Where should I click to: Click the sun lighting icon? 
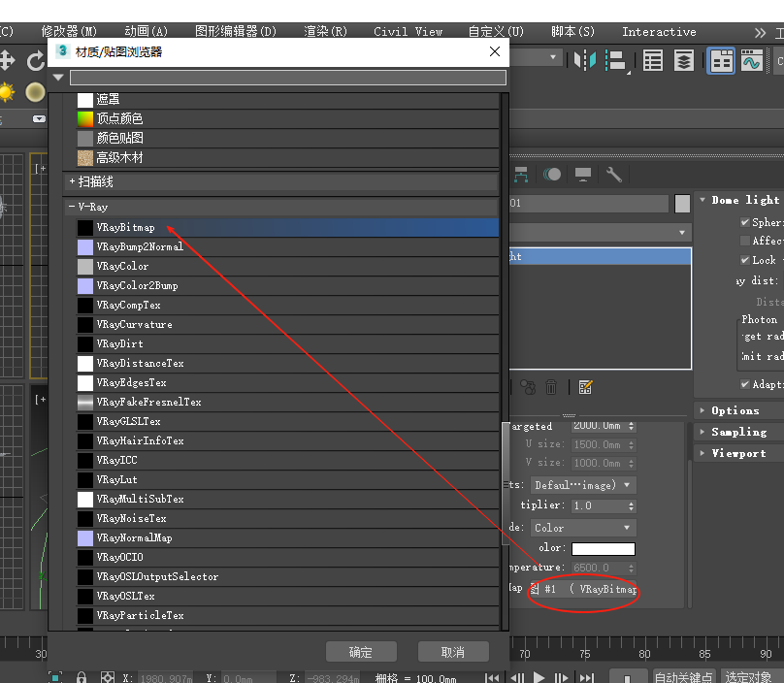click(7, 92)
